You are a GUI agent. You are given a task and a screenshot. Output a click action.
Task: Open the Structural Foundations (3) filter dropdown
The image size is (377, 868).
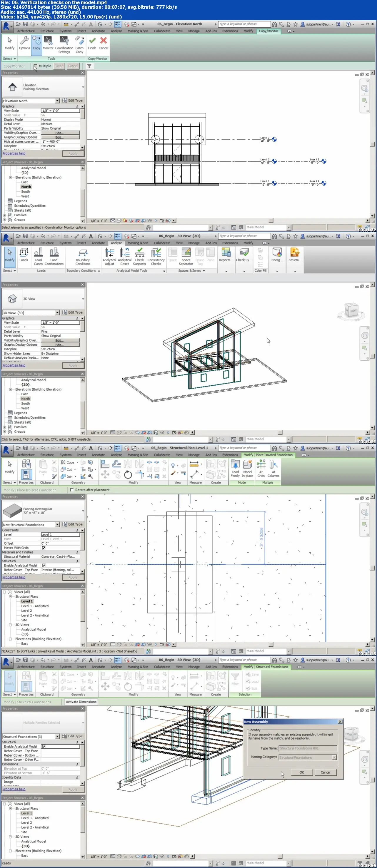57,737
